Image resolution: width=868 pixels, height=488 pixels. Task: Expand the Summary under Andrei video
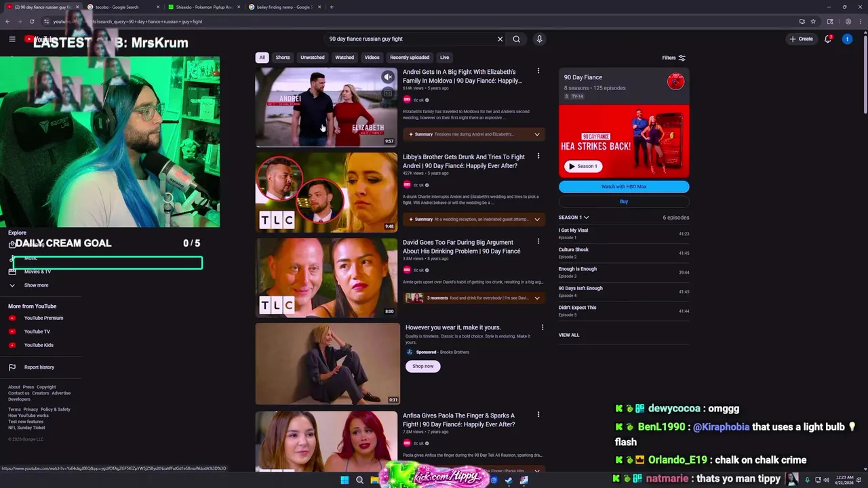[x=473, y=134]
